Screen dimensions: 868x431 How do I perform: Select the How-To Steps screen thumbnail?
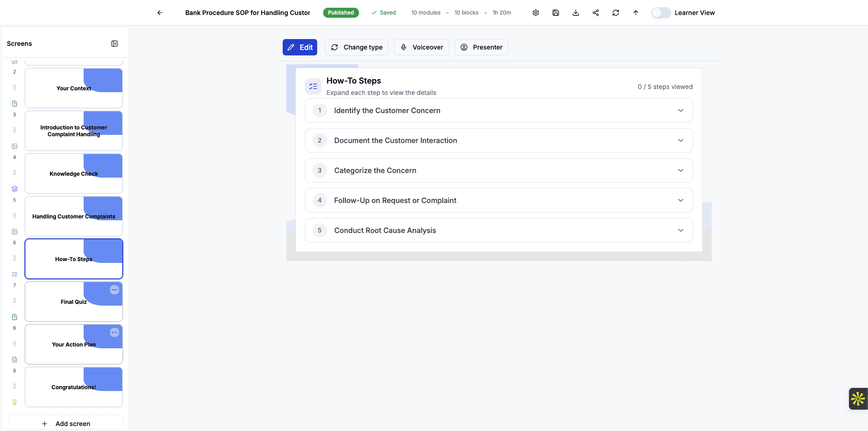pyautogui.click(x=74, y=259)
